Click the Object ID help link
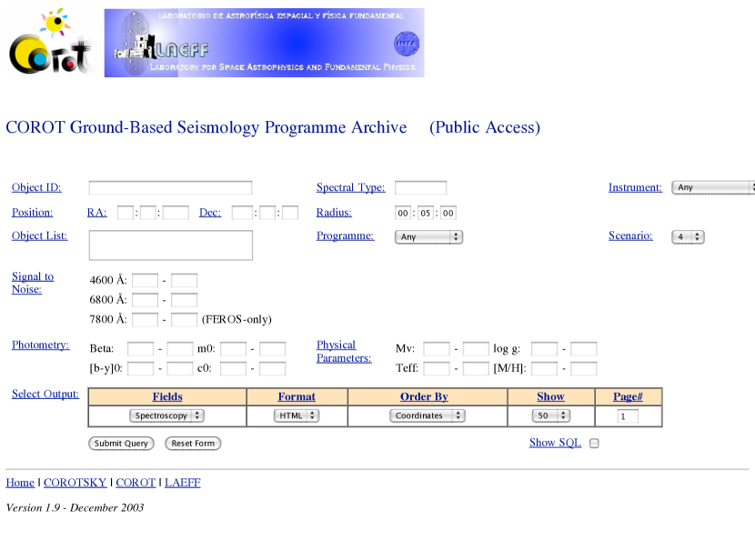 pyautogui.click(x=36, y=187)
